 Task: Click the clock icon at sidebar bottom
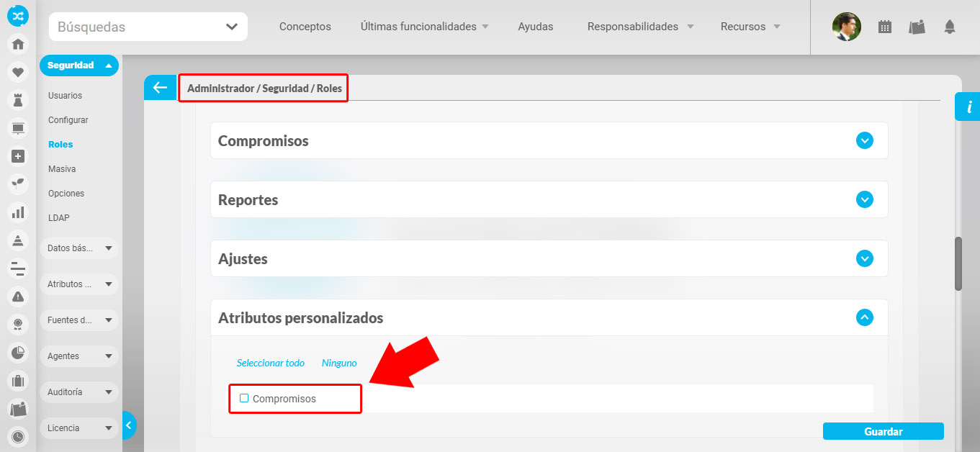pos(18,436)
